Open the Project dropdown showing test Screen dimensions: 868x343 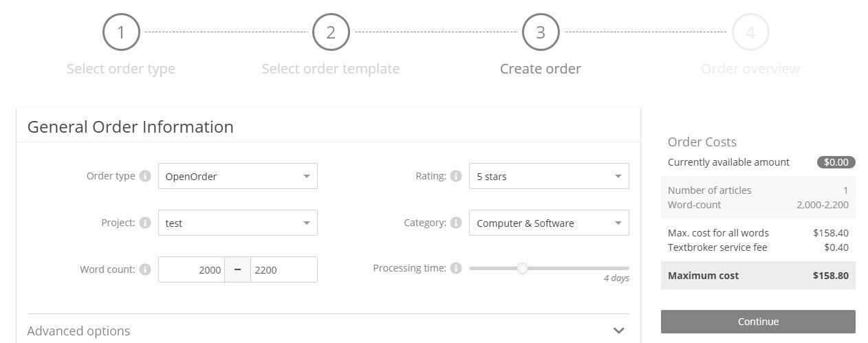coord(238,223)
